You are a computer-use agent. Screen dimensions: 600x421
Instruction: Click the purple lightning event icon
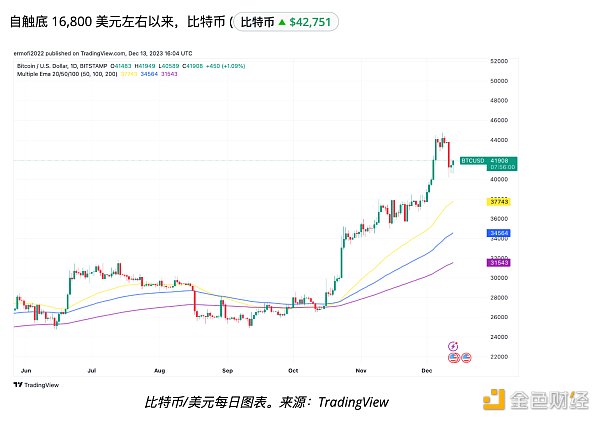[454, 346]
